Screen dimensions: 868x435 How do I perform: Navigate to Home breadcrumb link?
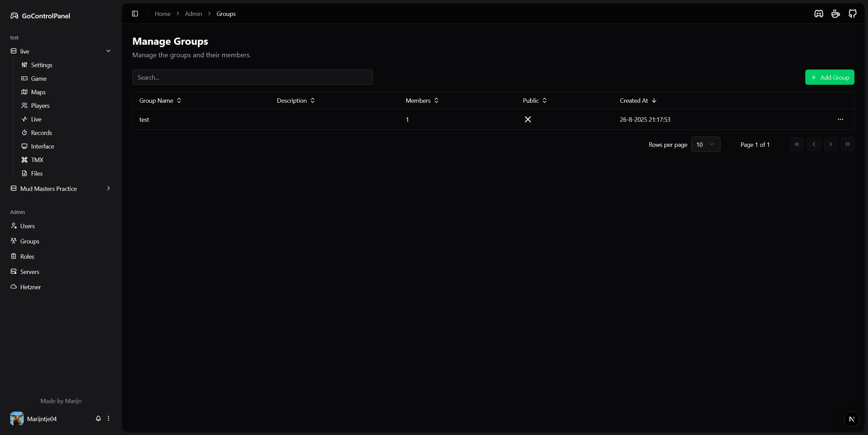162,14
